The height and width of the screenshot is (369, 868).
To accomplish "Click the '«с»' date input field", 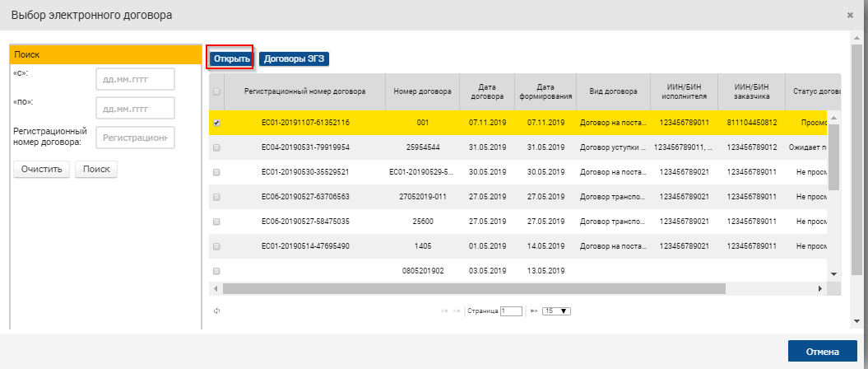I will (x=135, y=79).
